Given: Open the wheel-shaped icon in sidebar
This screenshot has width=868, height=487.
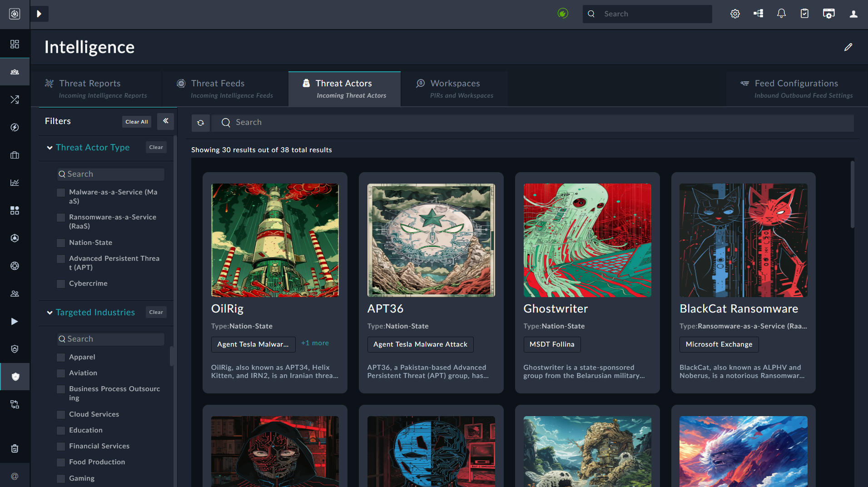Looking at the screenshot, I should click(x=15, y=266).
